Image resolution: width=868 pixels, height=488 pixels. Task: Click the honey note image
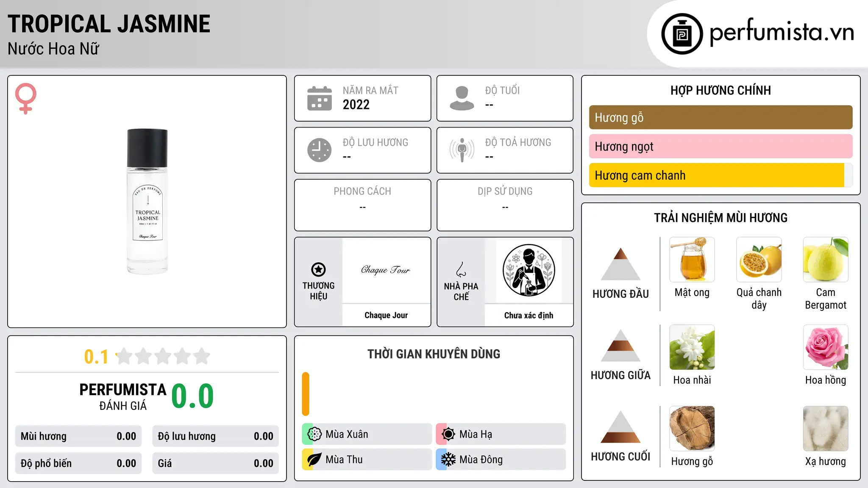pos(692,260)
